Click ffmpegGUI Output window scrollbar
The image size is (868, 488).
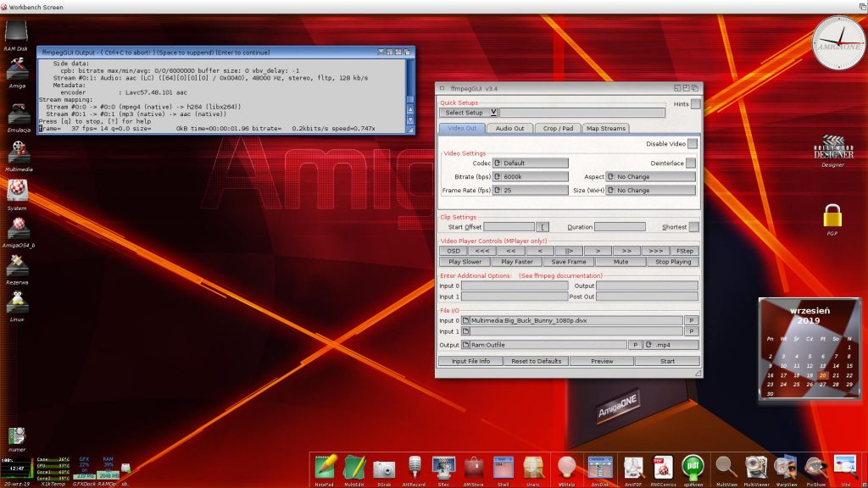pos(410,80)
